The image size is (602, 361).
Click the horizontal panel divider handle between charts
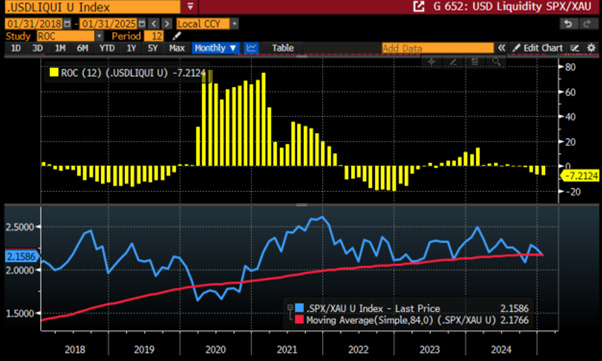[x=301, y=205]
